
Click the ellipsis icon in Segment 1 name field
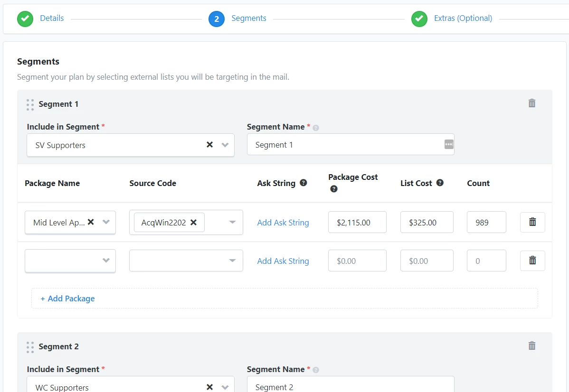point(449,144)
